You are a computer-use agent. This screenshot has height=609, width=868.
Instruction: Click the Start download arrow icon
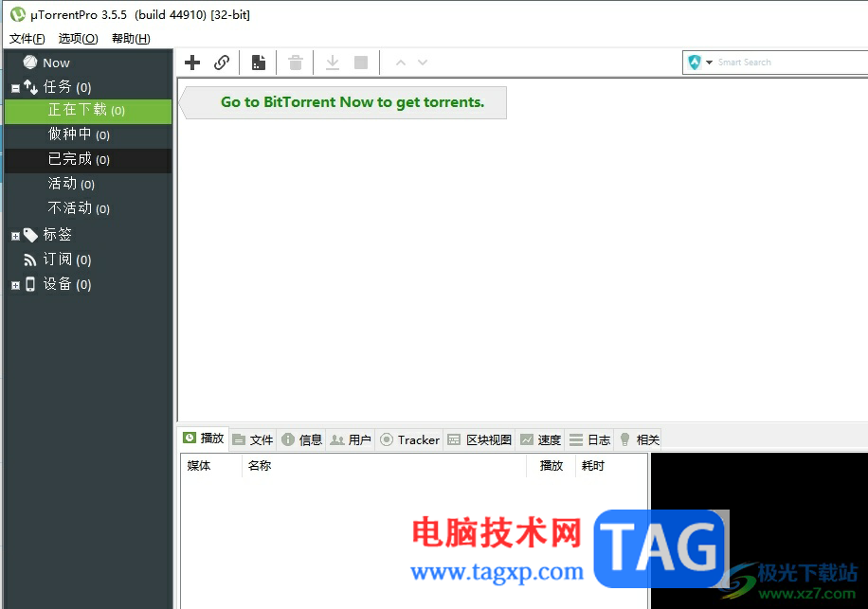point(333,63)
